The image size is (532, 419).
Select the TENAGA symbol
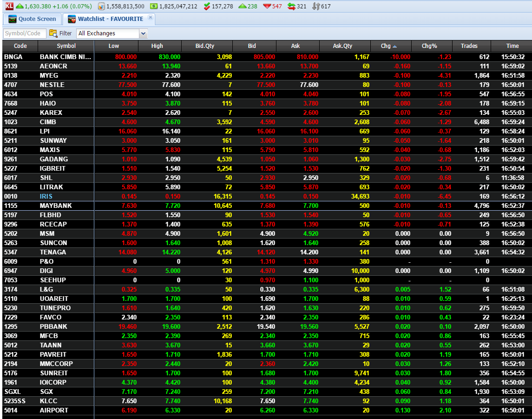coord(53,252)
